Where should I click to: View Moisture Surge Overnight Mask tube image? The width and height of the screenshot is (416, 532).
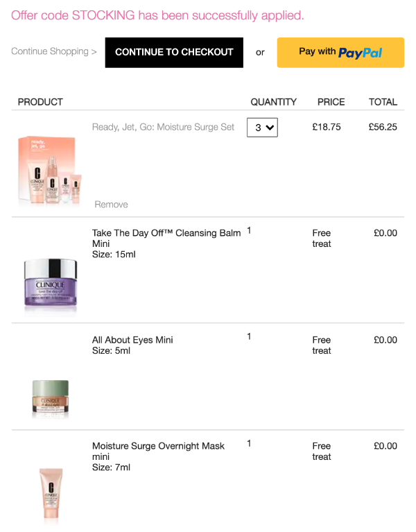51,491
